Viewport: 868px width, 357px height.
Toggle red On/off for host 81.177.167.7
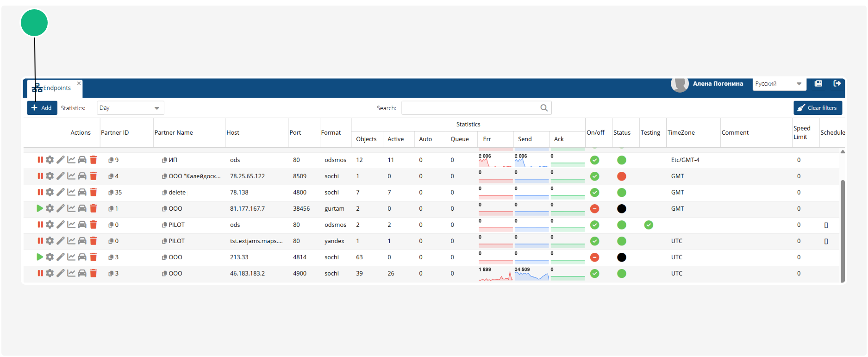(x=595, y=209)
